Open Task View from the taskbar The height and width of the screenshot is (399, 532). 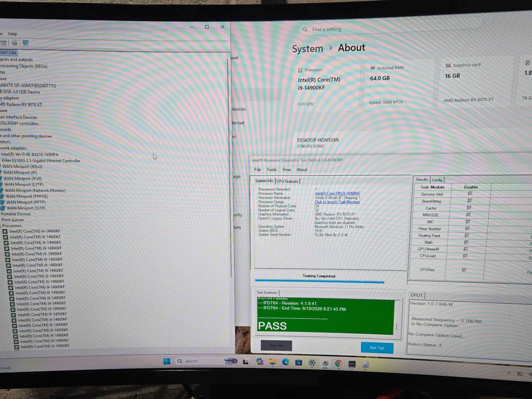click(245, 362)
